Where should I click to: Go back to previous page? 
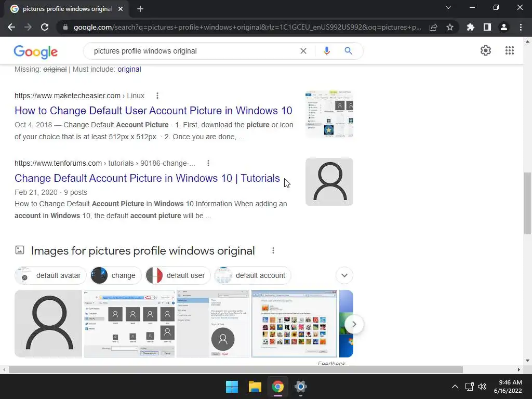[x=11, y=27]
